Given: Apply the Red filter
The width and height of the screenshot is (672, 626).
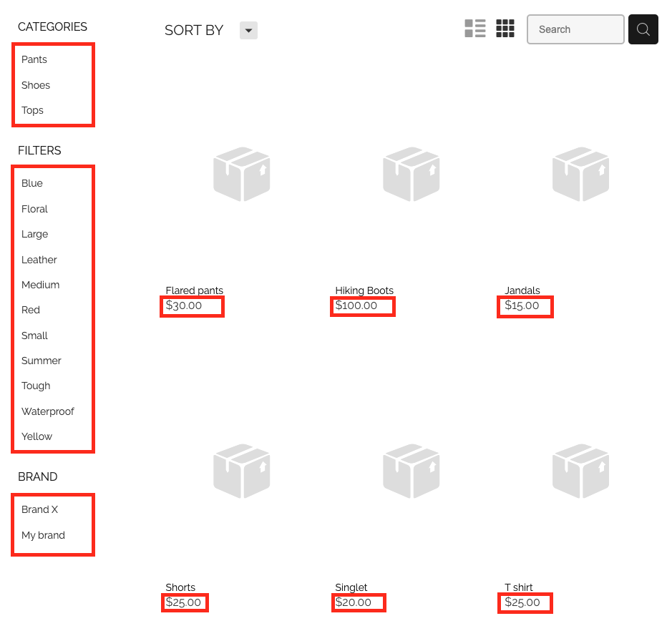Looking at the screenshot, I should (x=31, y=310).
